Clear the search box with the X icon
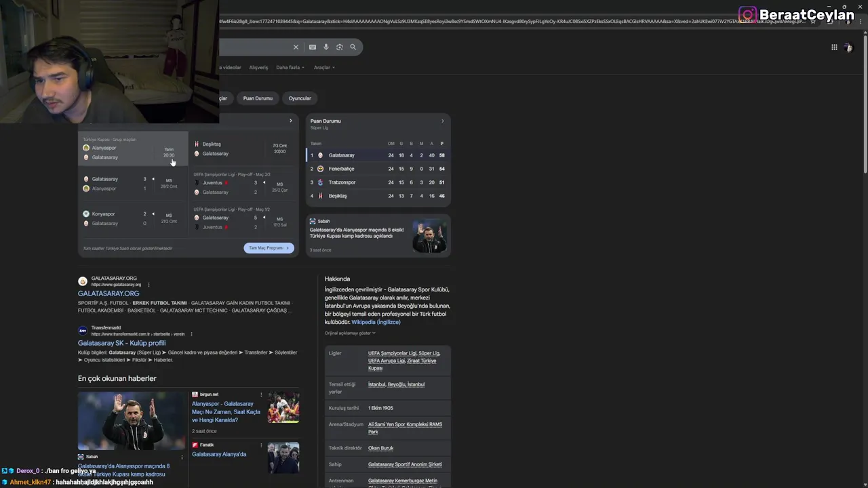Image resolution: width=868 pixels, height=488 pixels. pos(296,47)
